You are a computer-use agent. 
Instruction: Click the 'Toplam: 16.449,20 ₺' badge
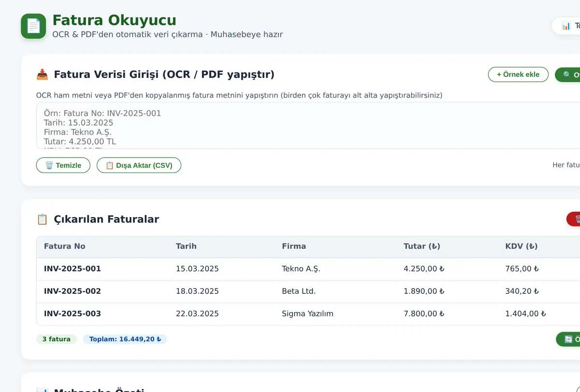coord(125,339)
